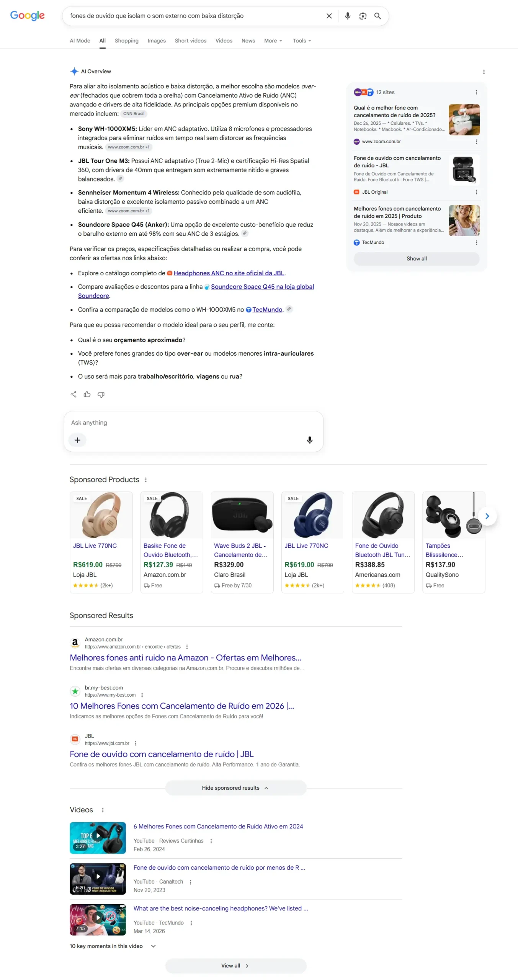Open link icon after Soundcore Space Q45 text

245,234
